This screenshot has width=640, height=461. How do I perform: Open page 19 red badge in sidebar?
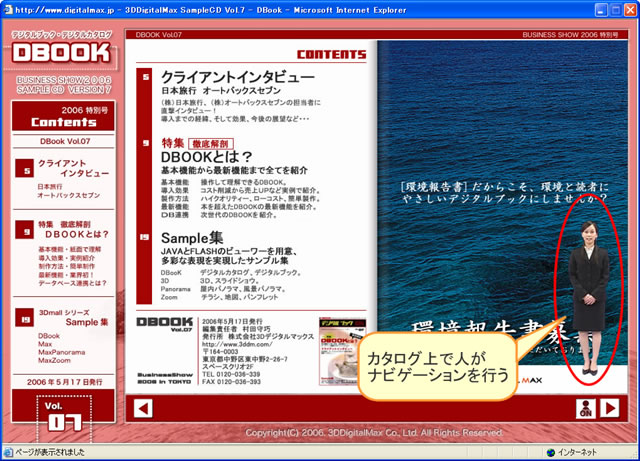(x=24, y=317)
